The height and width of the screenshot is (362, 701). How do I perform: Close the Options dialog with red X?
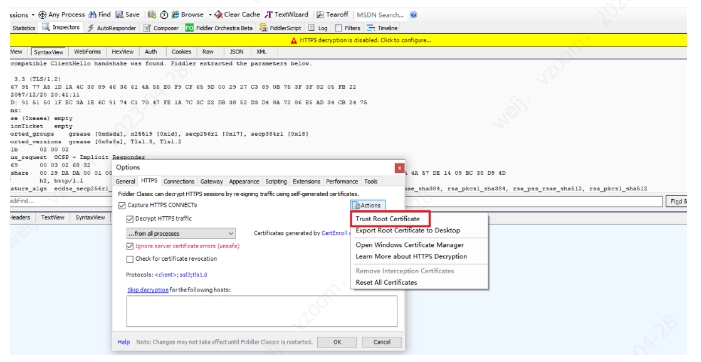400,168
